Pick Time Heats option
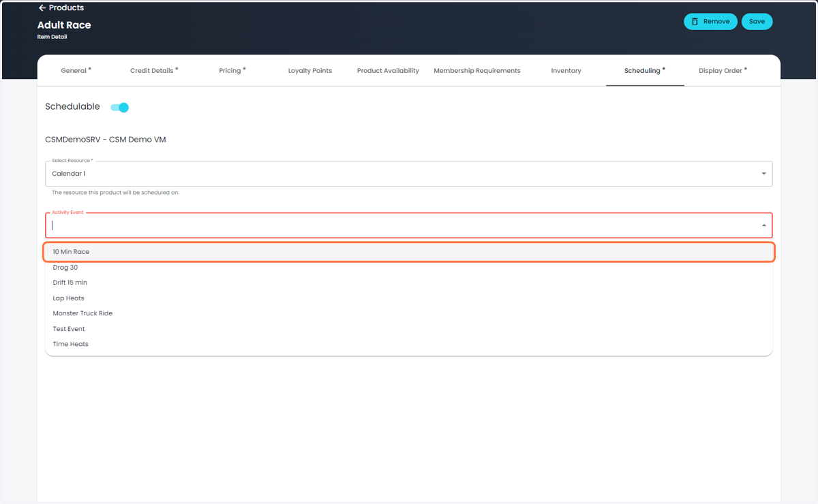 tap(409, 344)
